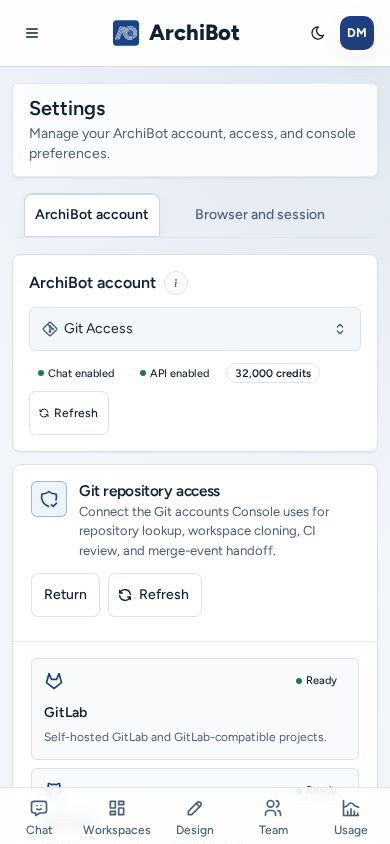
Task: Refresh the ArchiBot account status
Action: pyautogui.click(x=69, y=413)
